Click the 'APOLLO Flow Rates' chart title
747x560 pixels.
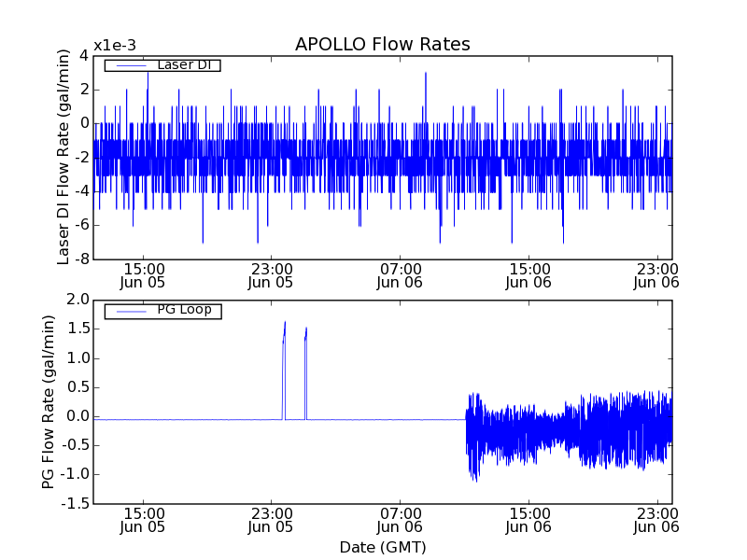(383, 44)
